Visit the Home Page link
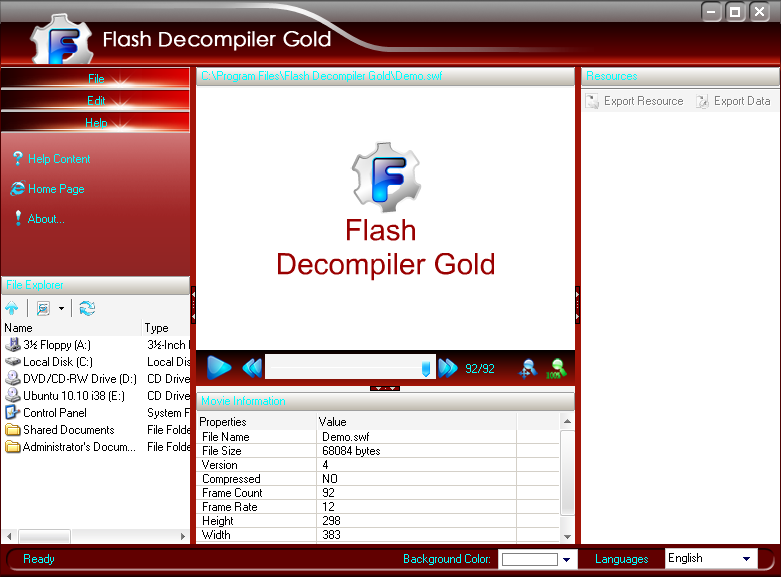This screenshot has width=781, height=577. tap(56, 189)
